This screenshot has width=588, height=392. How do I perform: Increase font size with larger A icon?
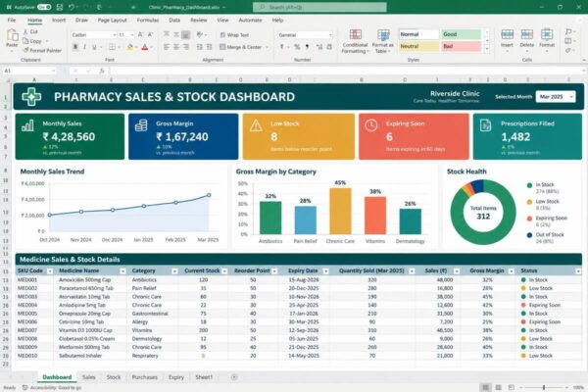coord(140,35)
